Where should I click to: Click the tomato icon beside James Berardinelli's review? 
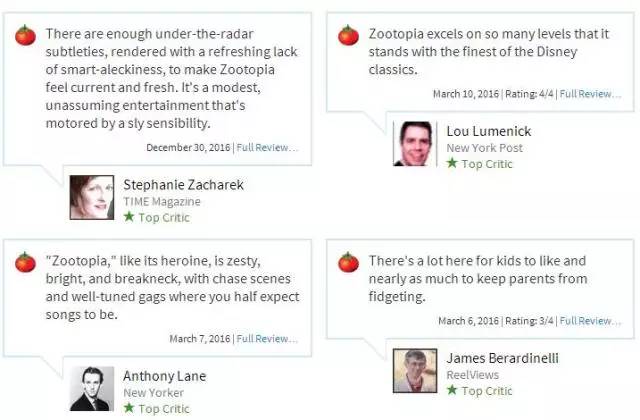348,263
